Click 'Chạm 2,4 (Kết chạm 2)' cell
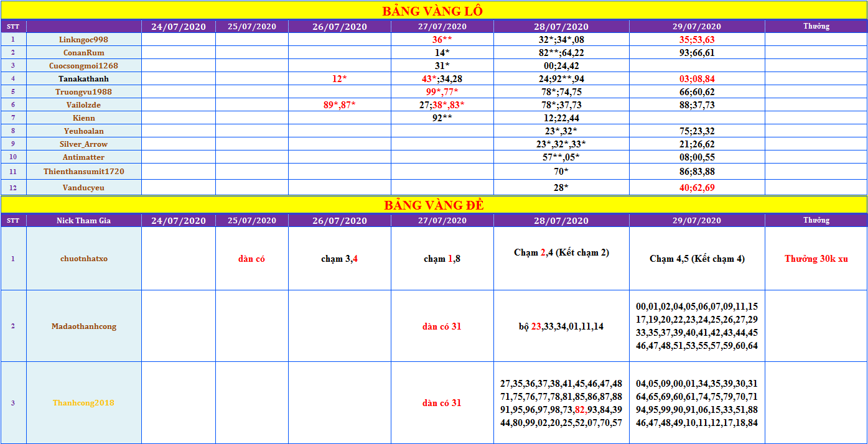The width and height of the screenshot is (868, 444). coord(561,259)
